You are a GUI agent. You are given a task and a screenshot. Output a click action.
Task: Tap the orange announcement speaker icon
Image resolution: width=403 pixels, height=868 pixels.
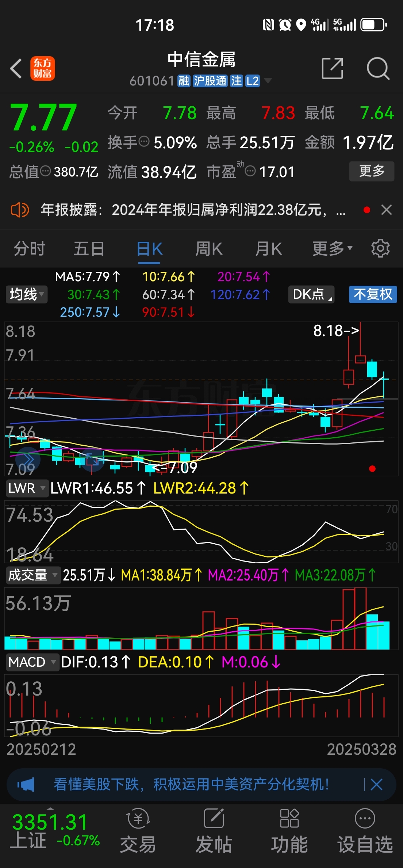(x=20, y=210)
